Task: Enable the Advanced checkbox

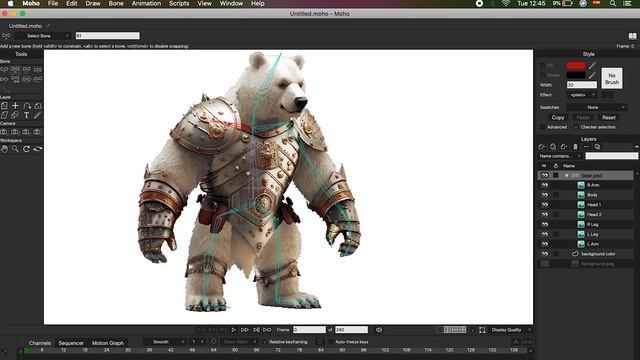Action: click(x=542, y=127)
